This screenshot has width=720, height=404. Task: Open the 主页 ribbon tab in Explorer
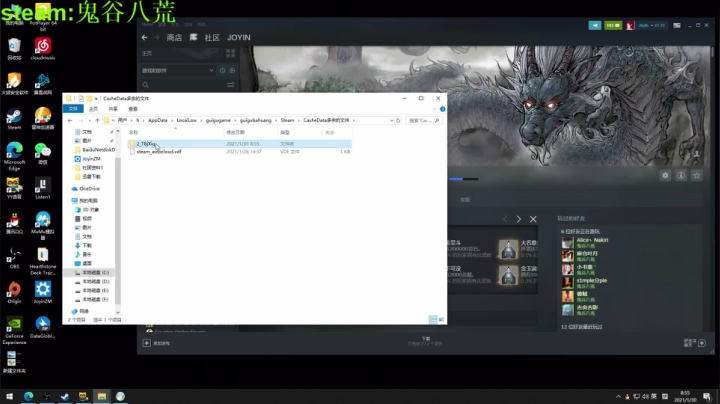pos(93,109)
